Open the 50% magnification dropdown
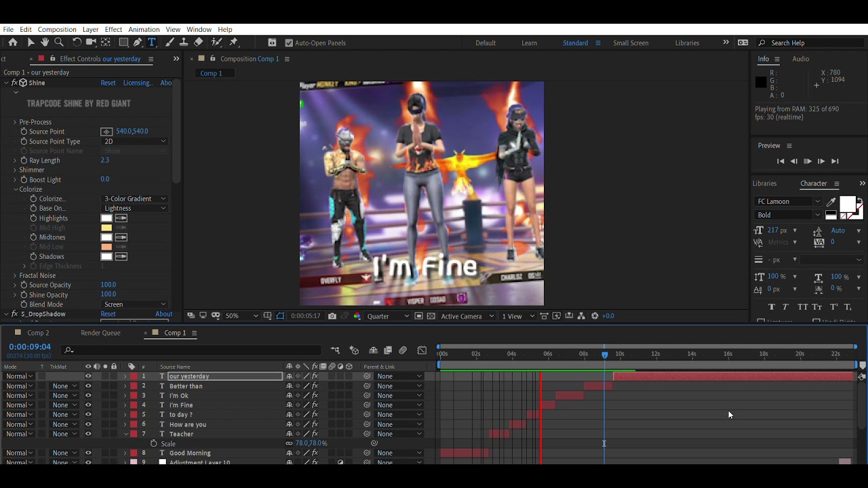 pos(241,316)
